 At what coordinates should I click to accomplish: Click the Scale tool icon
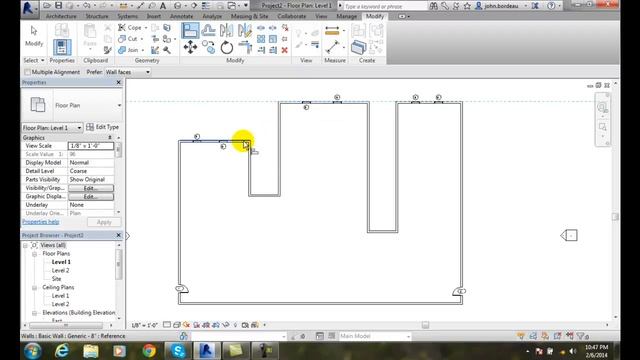[273, 39]
